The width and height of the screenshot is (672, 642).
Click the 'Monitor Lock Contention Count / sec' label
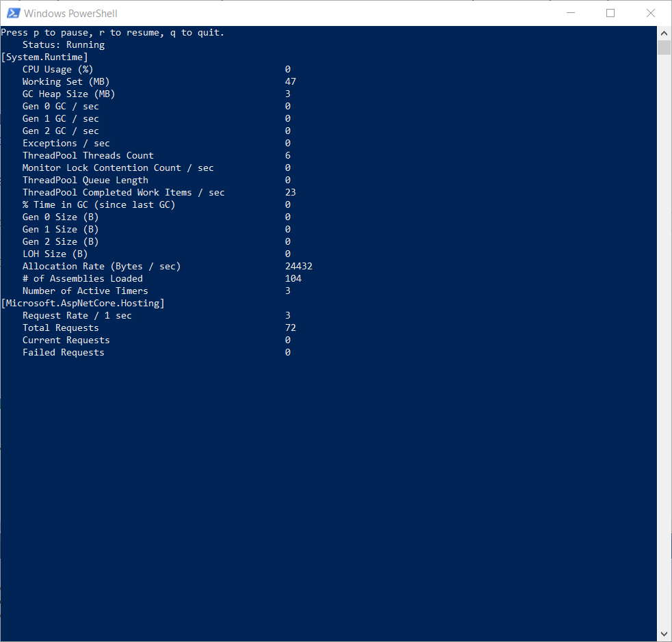coord(118,168)
